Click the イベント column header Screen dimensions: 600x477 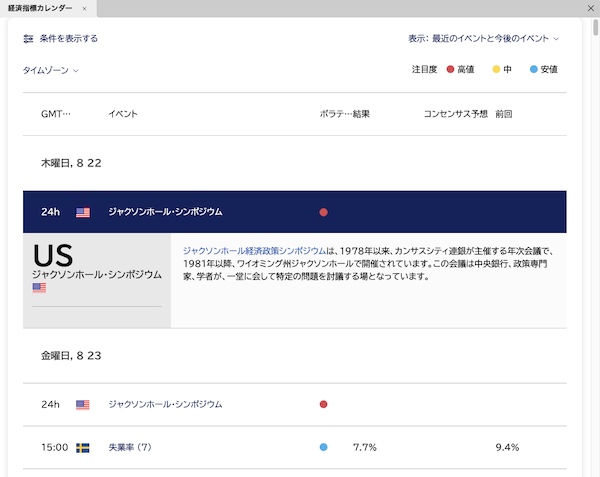click(123, 114)
